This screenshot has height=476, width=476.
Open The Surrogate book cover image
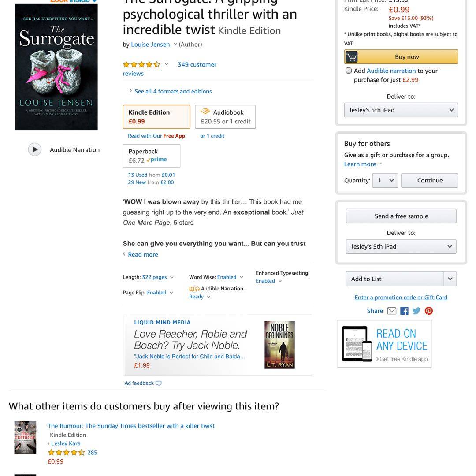click(x=56, y=67)
